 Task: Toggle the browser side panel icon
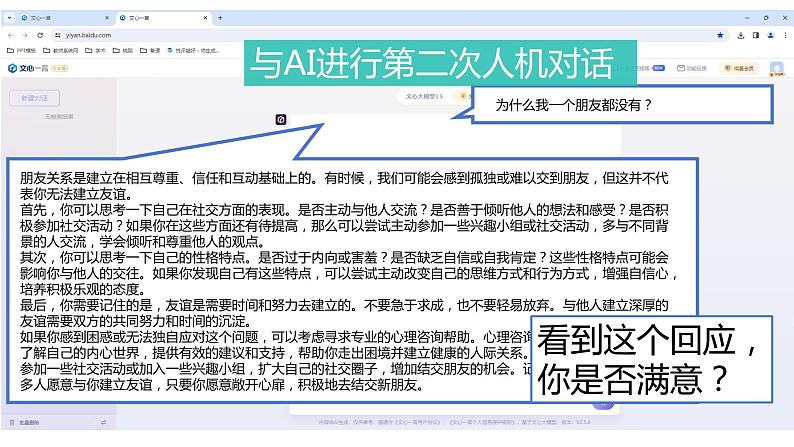[x=756, y=35]
